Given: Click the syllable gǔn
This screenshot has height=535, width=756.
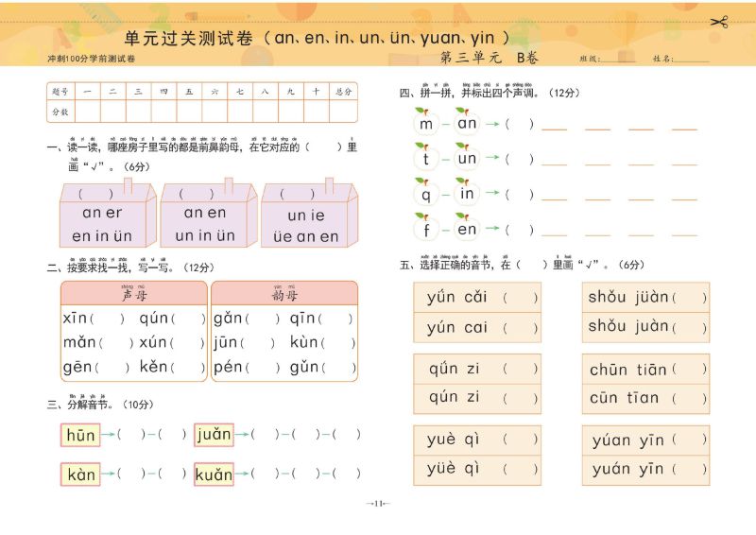Looking at the screenshot, I should pyautogui.click(x=303, y=367).
